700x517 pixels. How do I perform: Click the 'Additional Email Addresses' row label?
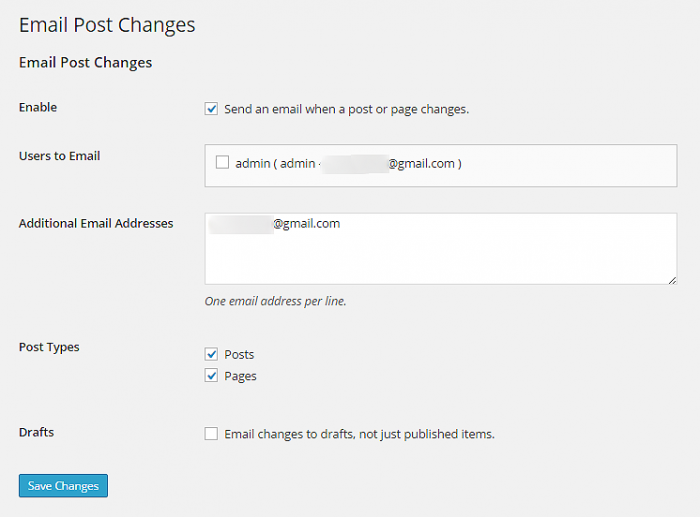[96, 224]
